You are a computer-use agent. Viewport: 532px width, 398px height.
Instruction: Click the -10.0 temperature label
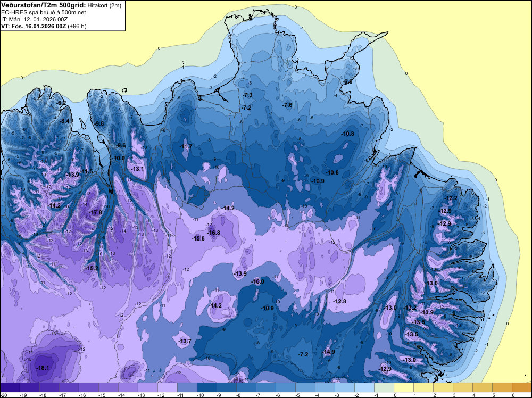pyautogui.click(x=118, y=158)
